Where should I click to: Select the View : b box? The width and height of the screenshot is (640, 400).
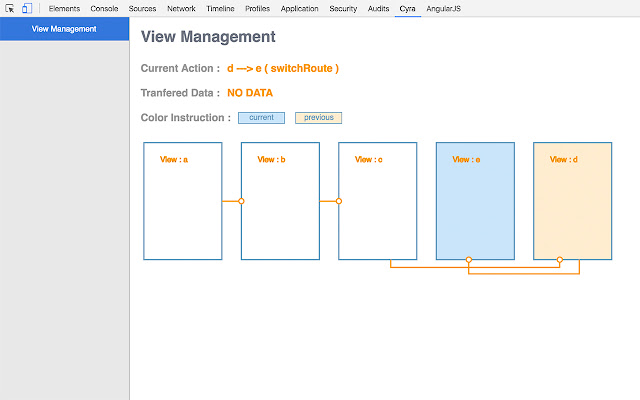pyautogui.click(x=280, y=201)
